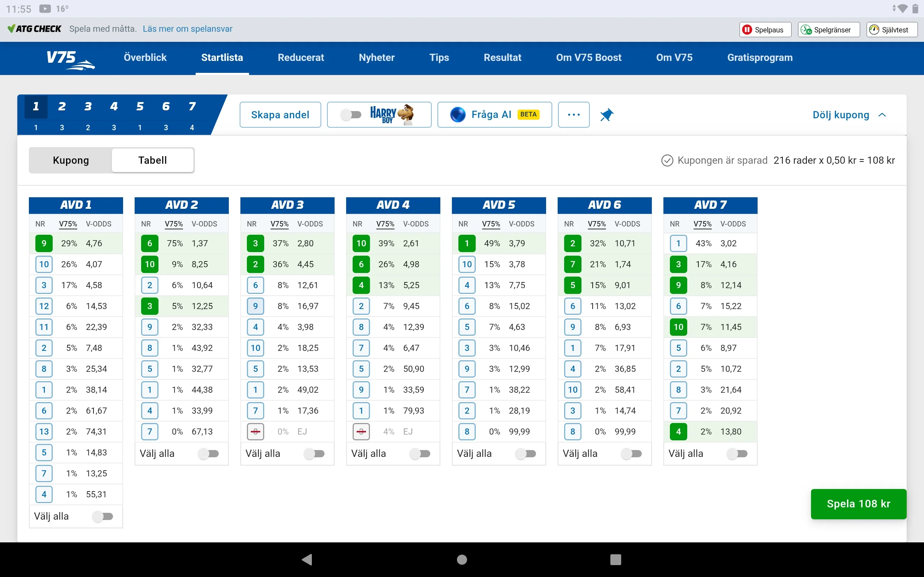Screen dimensions: 924x577
Task: Enable the Harry Boy toggle
Action: pos(352,114)
